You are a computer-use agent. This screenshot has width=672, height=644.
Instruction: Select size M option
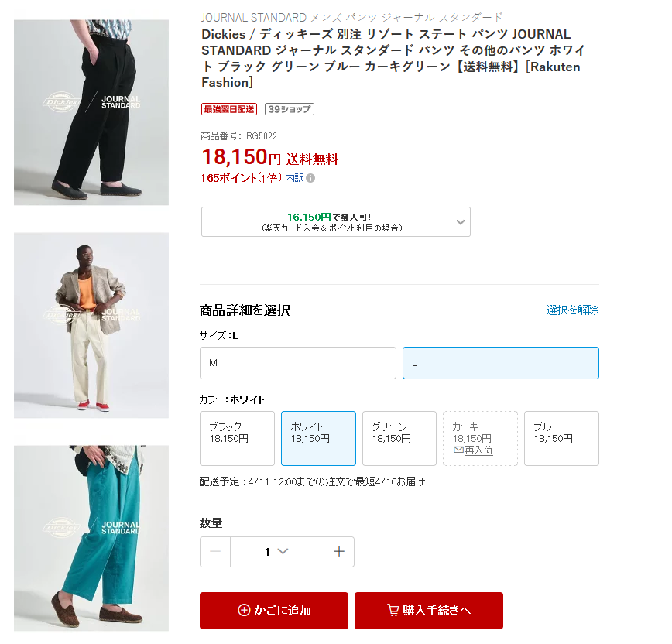click(x=298, y=363)
